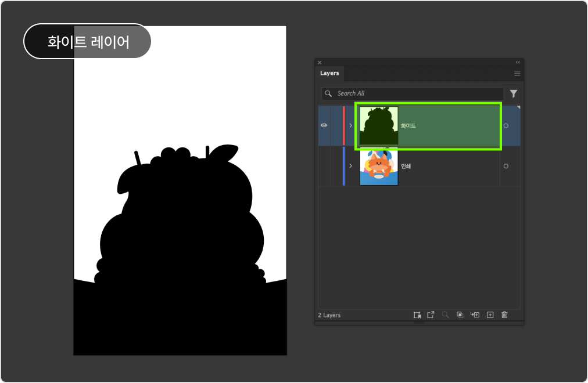Screen dimensions: 588x383
Task: Expand the 화이트 layer contents
Action: [349, 125]
